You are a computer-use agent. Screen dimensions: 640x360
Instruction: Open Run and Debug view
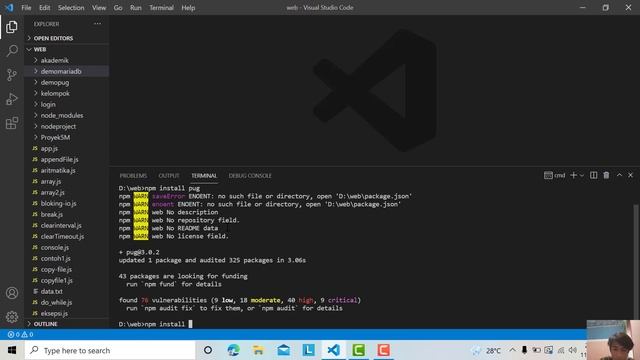coord(12,99)
